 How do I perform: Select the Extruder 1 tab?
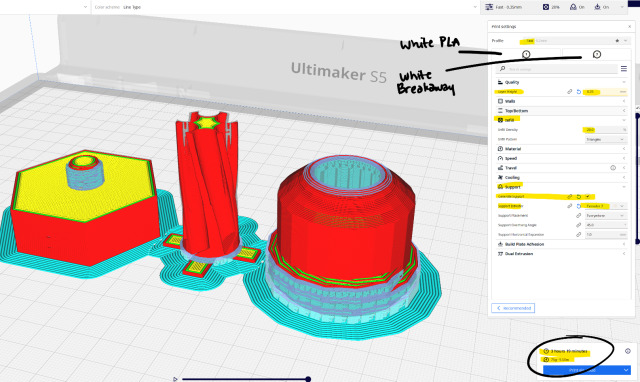(x=527, y=54)
